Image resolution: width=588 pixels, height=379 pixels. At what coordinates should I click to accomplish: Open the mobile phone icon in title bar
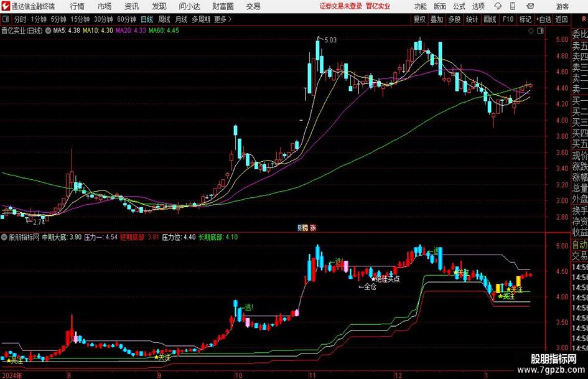513,6
